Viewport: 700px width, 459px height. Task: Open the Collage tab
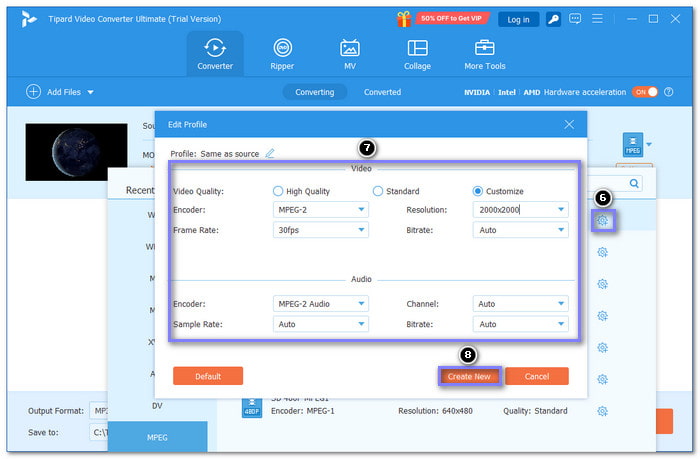(x=417, y=54)
